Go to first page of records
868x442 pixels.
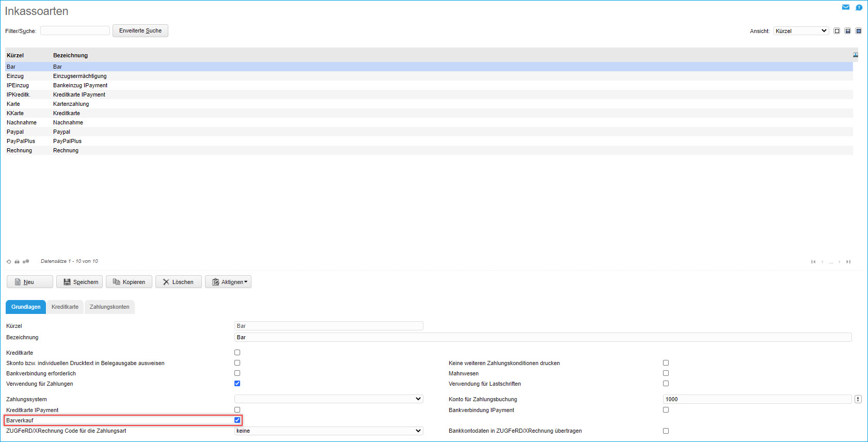click(x=813, y=262)
